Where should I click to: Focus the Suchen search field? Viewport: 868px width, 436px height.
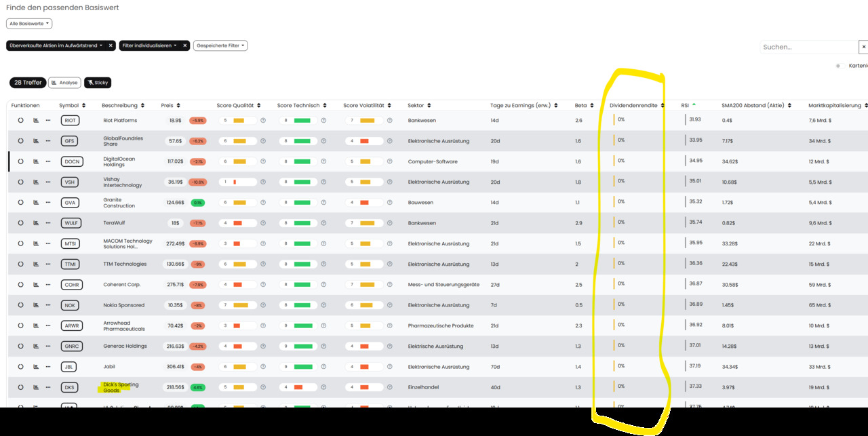(x=809, y=47)
